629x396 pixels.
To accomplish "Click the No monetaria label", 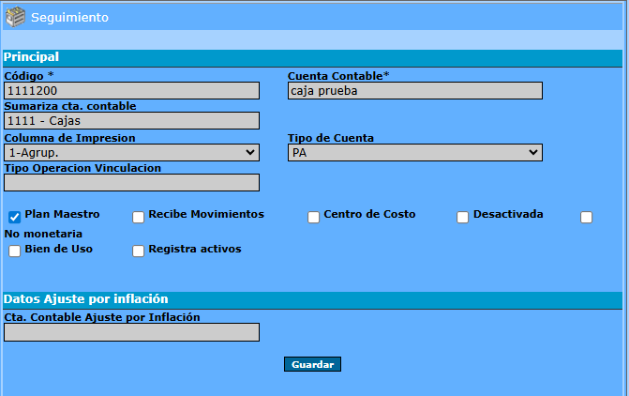I will click(43, 234).
